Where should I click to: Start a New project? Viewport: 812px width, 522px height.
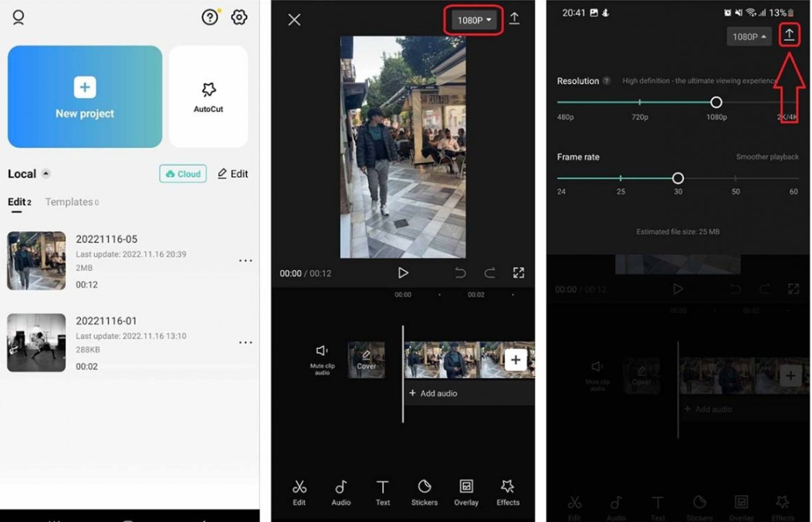85,97
